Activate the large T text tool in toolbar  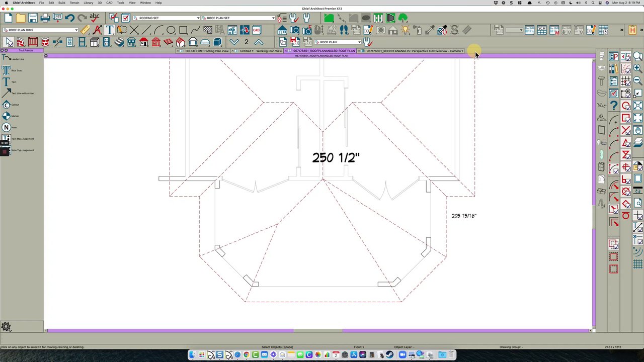[110, 30]
